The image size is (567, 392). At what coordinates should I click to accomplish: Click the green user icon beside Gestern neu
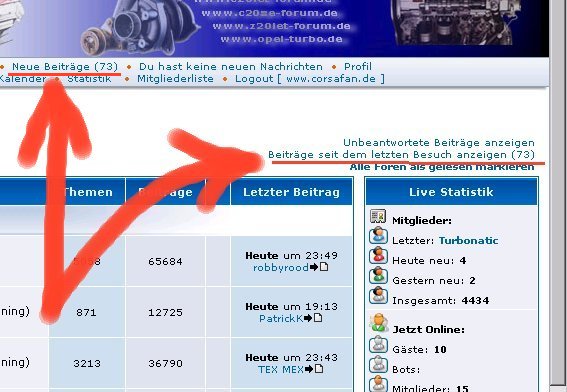(x=378, y=275)
